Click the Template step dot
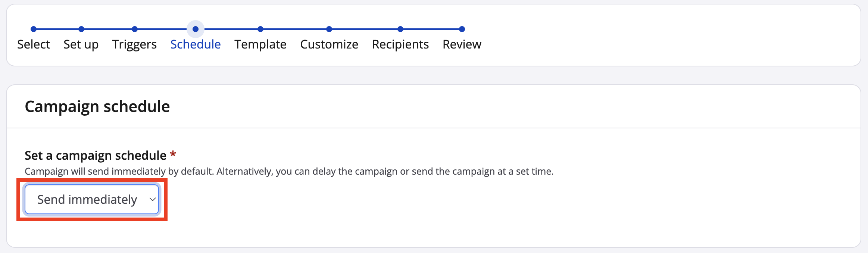The width and height of the screenshot is (868, 253). point(260,29)
